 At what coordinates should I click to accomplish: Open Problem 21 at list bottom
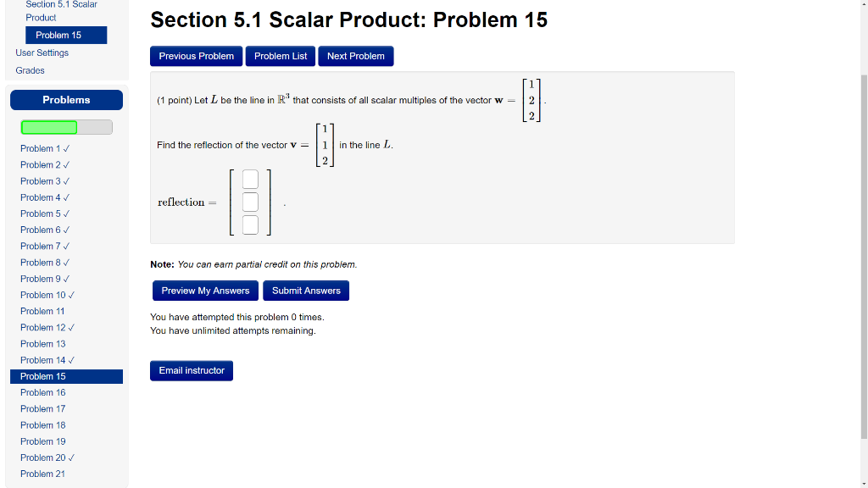click(x=42, y=474)
